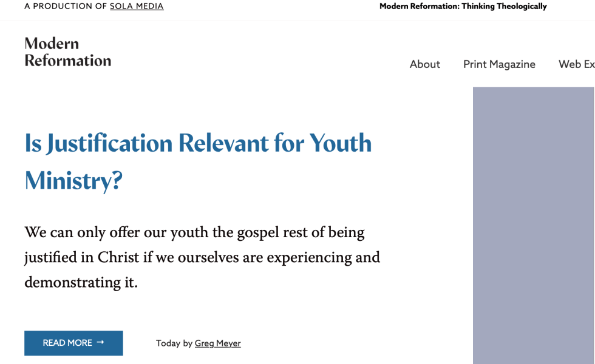This screenshot has height=364, width=595.
Task: Click the word Reformation in the logo
Action: tap(67, 60)
